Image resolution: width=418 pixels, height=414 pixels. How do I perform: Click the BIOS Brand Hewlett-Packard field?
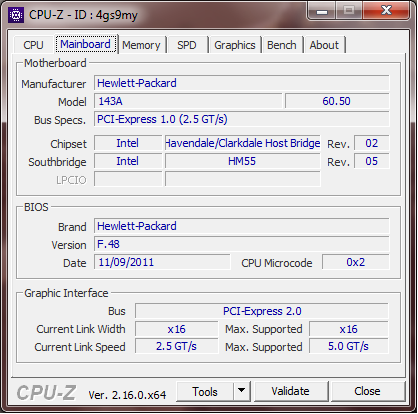click(x=241, y=226)
